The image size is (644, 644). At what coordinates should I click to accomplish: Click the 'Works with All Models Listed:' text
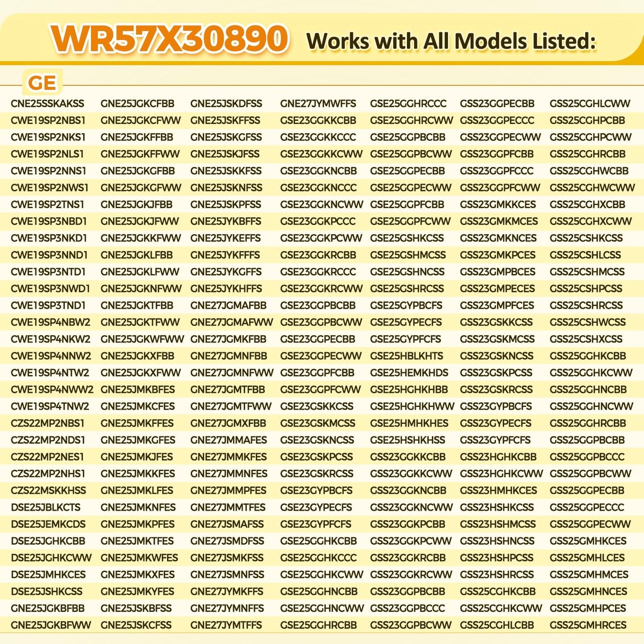451,41
